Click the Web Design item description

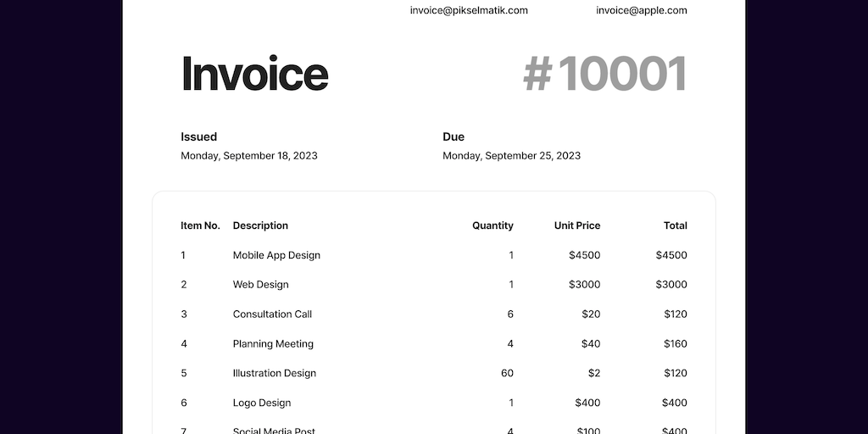point(261,285)
